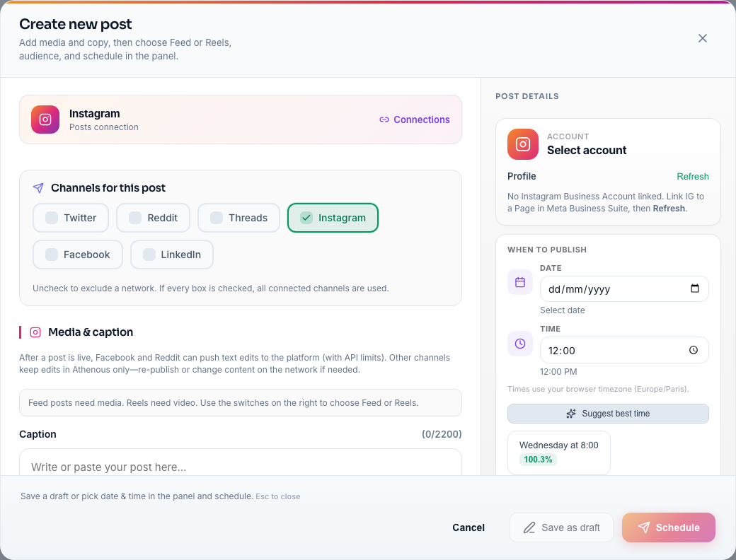Enable the Twitter channel checkbox
Viewport: 736px width, 560px height.
(52, 218)
